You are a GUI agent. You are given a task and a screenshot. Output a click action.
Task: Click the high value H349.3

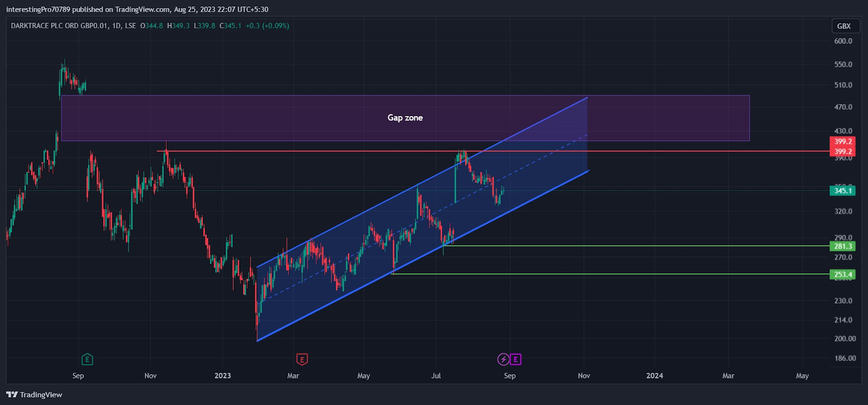coord(178,25)
